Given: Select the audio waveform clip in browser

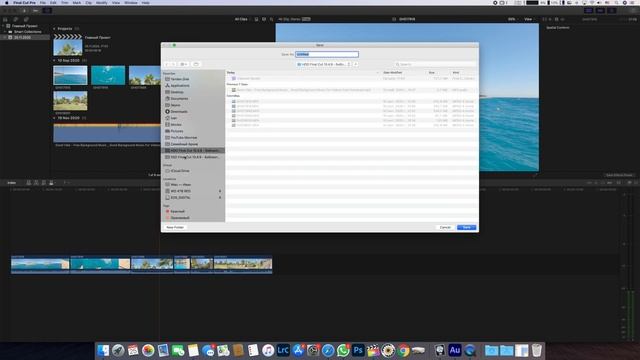Looking at the screenshot, I should (107, 133).
